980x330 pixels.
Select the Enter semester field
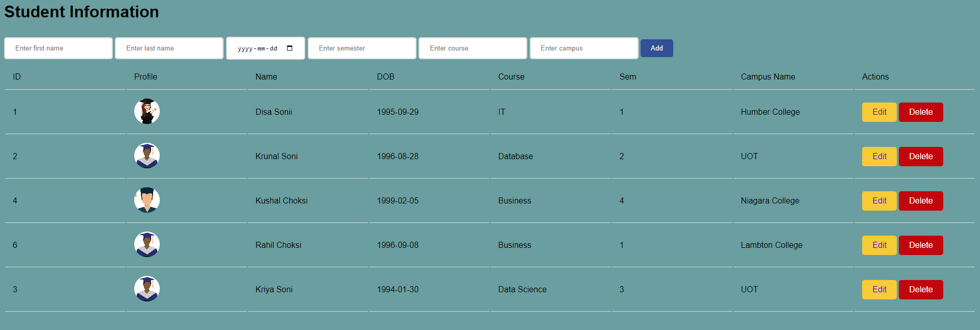point(362,48)
